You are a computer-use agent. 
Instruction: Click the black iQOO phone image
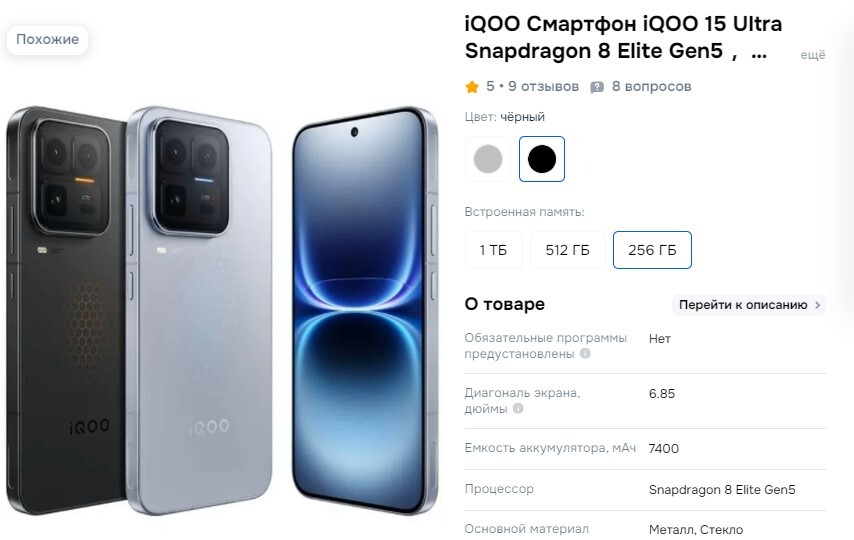tap(65, 311)
